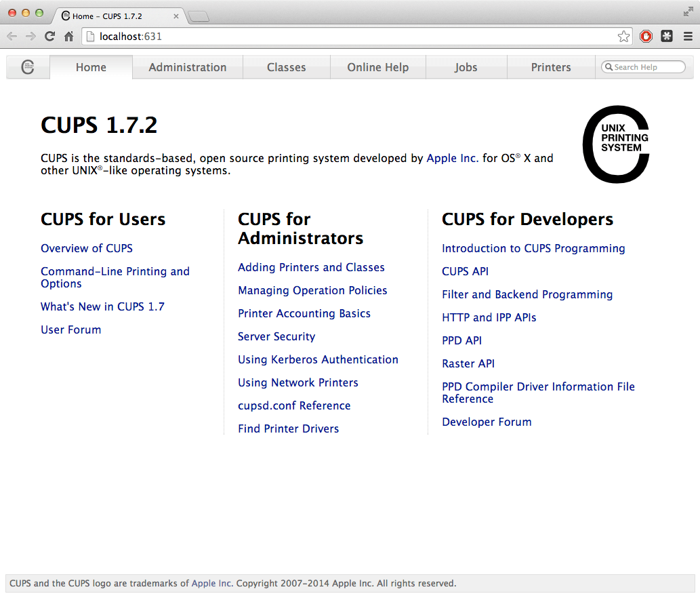Viewport: 700px width, 598px height.
Task: Open Managing Operation Policies
Action: click(x=312, y=290)
